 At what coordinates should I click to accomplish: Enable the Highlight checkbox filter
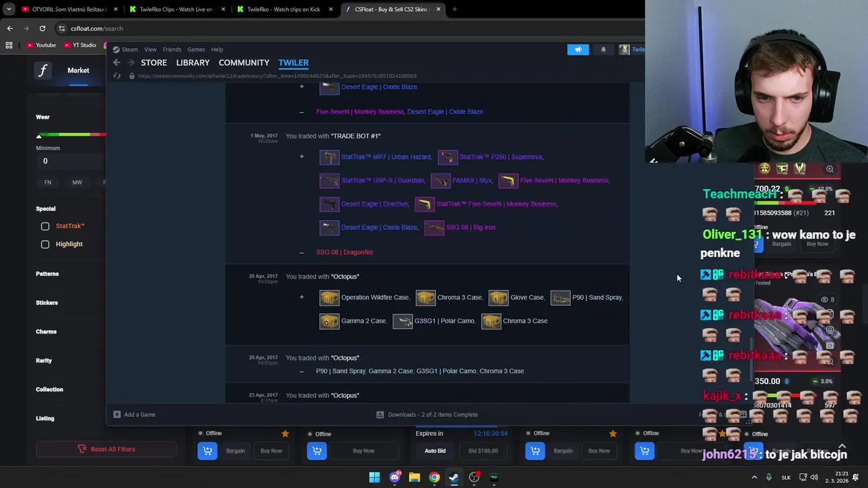pyautogui.click(x=45, y=245)
